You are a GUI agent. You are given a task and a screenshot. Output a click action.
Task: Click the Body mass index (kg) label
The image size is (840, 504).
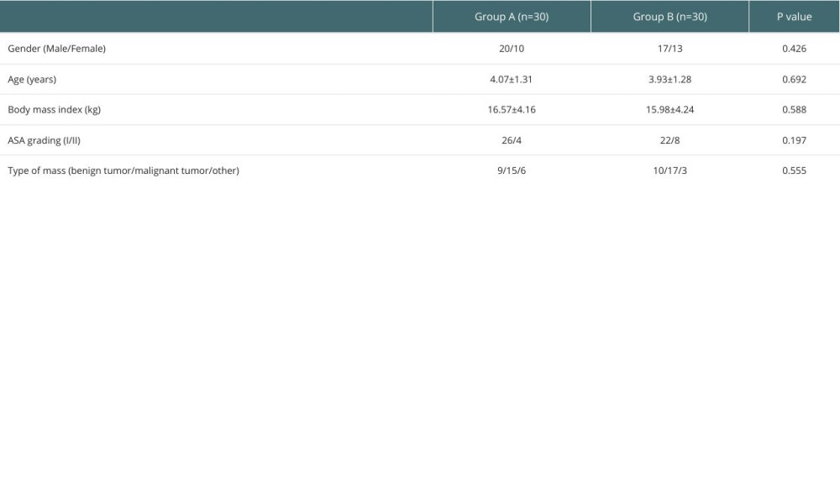54,110
